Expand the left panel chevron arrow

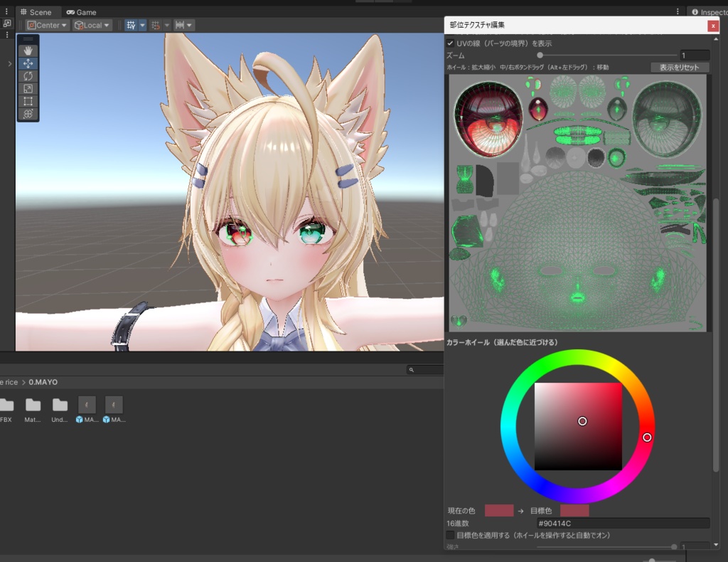click(x=10, y=63)
